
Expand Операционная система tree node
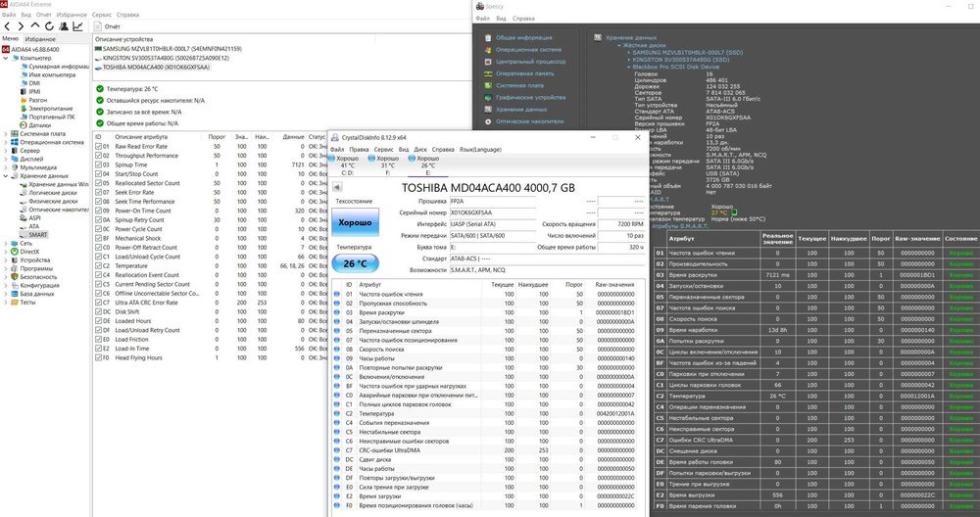6,142
